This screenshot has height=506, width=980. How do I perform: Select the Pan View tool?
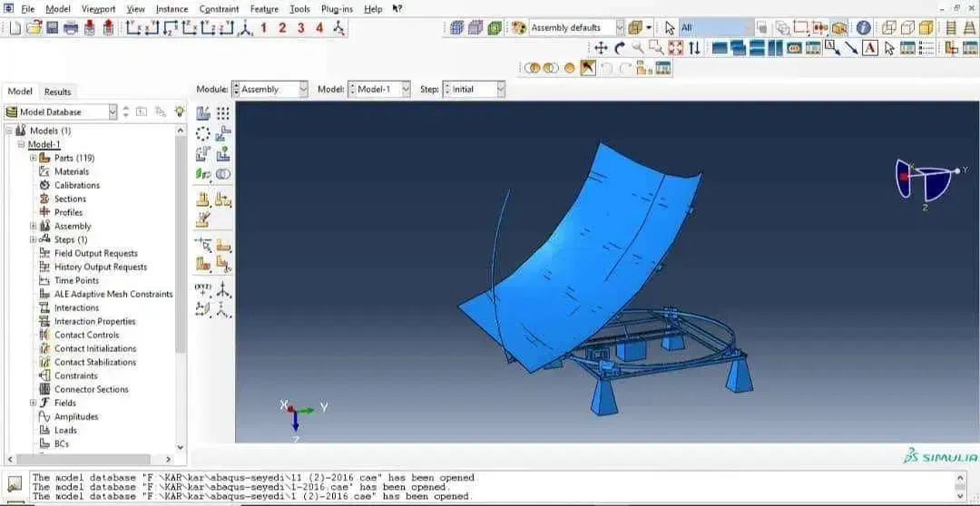(x=601, y=47)
